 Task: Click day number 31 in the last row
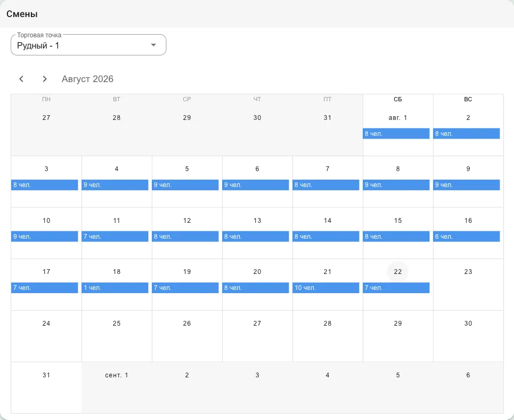pos(46,375)
